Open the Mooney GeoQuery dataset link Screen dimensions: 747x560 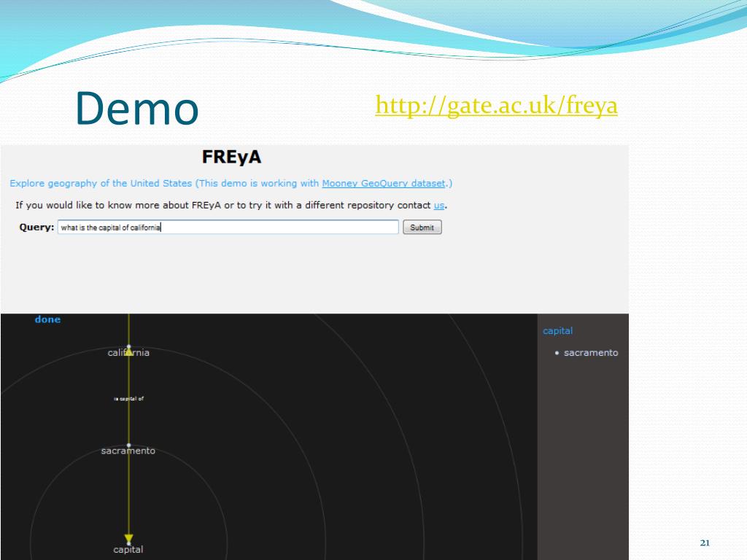coord(384,183)
